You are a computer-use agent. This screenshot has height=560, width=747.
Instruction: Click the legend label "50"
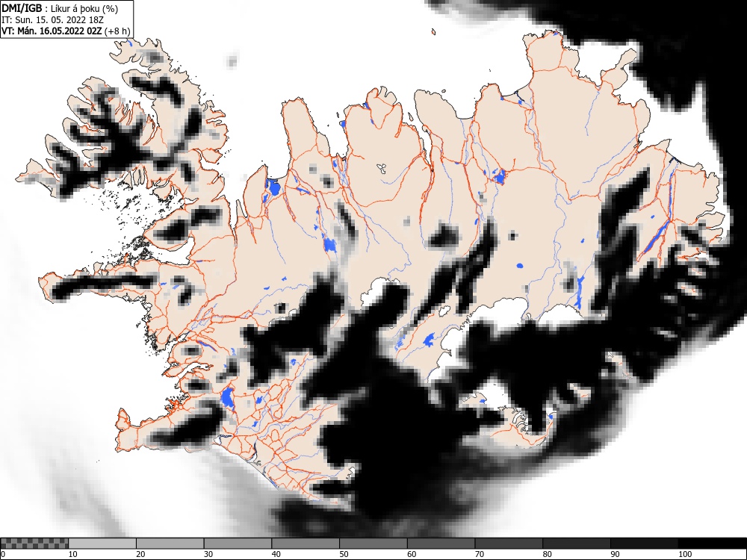click(344, 554)
